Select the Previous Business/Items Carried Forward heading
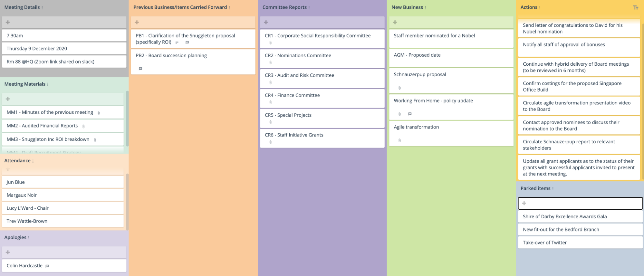The image size is (644, 276). point(180,7)
